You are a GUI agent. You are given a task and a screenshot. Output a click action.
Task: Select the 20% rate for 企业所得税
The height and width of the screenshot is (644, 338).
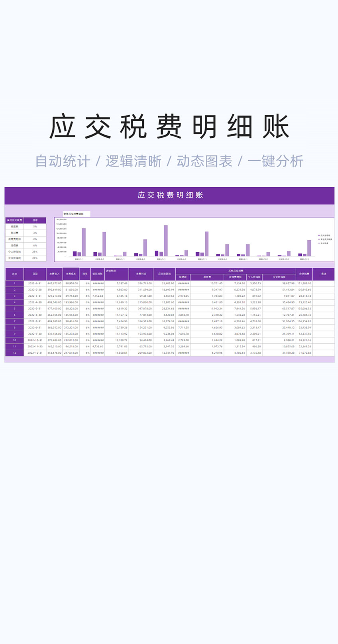35,258
